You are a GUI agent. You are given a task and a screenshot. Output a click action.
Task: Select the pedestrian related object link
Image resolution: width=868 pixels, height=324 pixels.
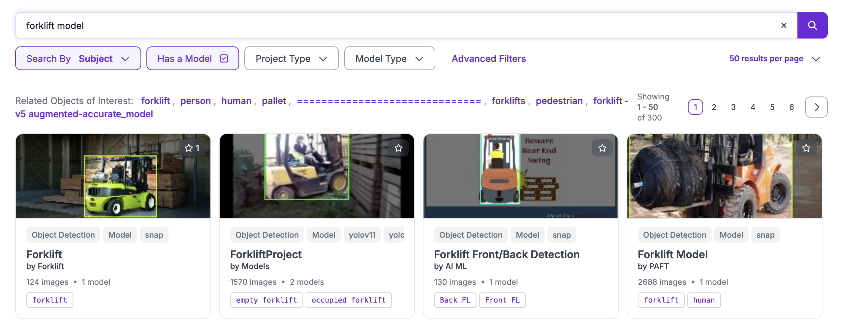(559, 101)
